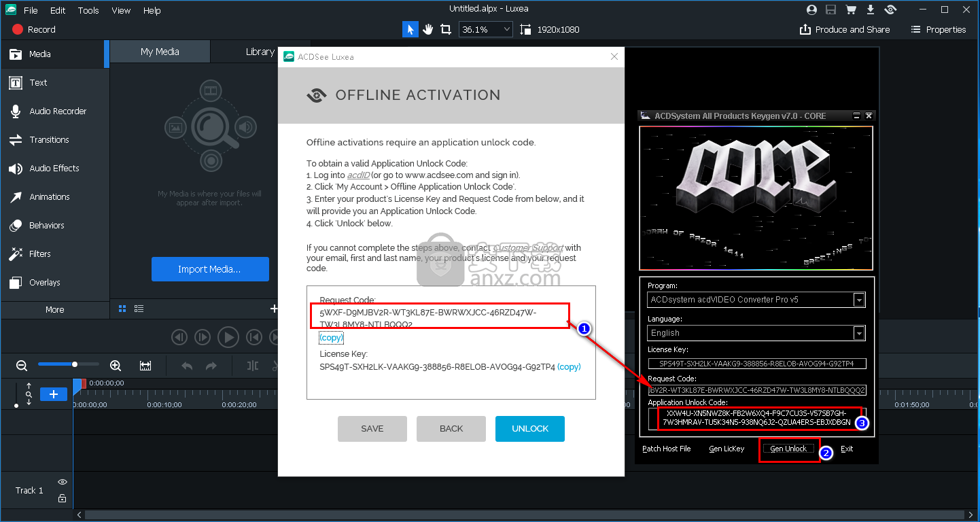This screenshot has width=980, height=522.
Task: Switch media bin to thumbnail grid view
Action: 122,309
